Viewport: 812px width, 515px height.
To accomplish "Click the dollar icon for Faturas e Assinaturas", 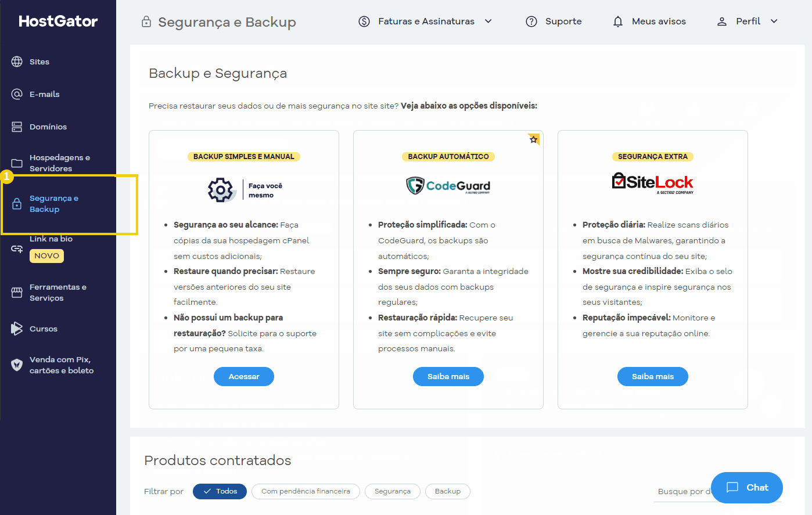I will point(364,21).
